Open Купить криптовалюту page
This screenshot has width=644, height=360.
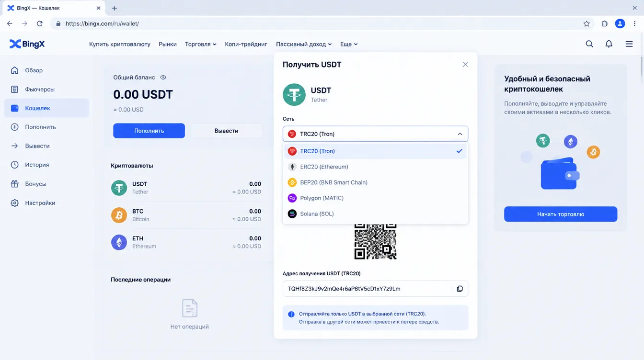[120, 44]
